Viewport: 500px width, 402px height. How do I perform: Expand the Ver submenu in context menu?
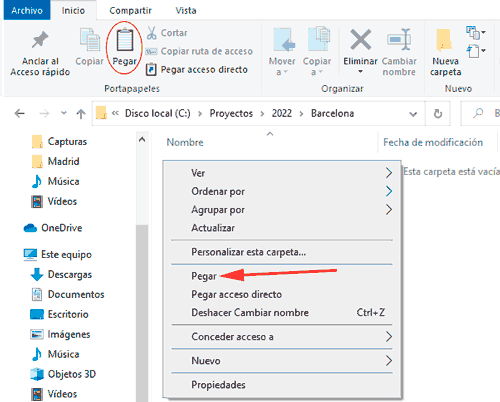tap(282, 173)
